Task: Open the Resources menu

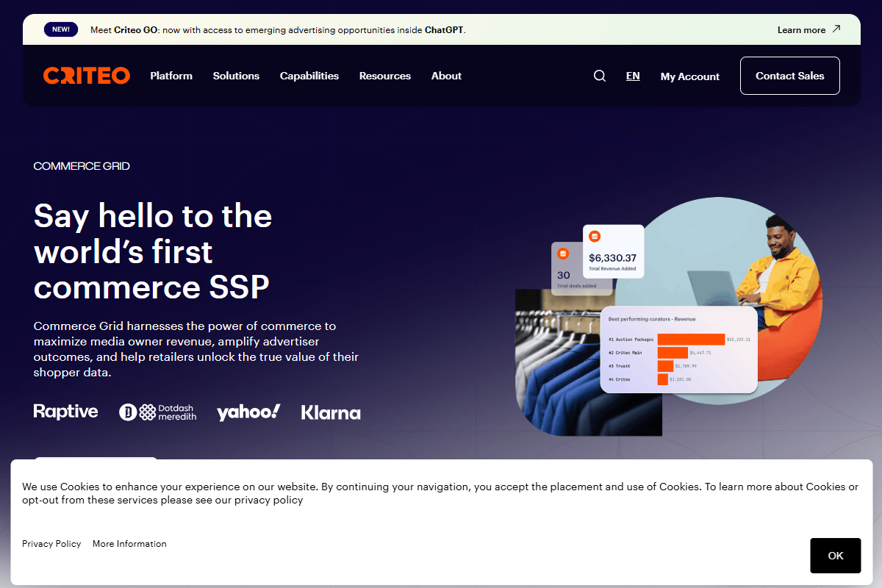Action: point(385,76)
